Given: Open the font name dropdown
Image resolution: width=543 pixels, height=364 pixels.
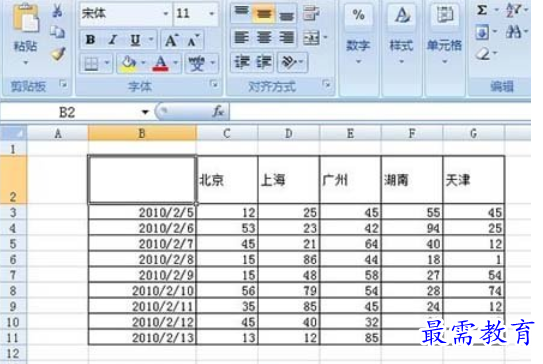Looking at the screenshot, I should [166, 14].
